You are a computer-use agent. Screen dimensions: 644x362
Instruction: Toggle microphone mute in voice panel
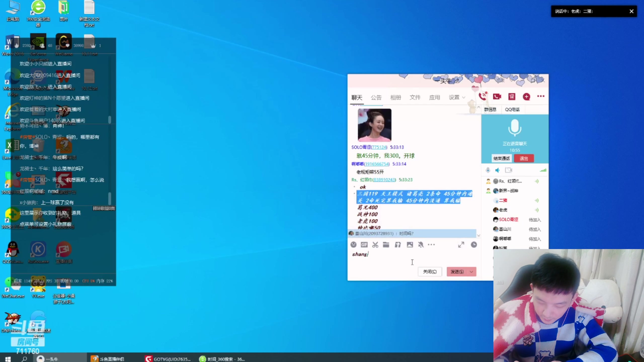pos(488,170)
